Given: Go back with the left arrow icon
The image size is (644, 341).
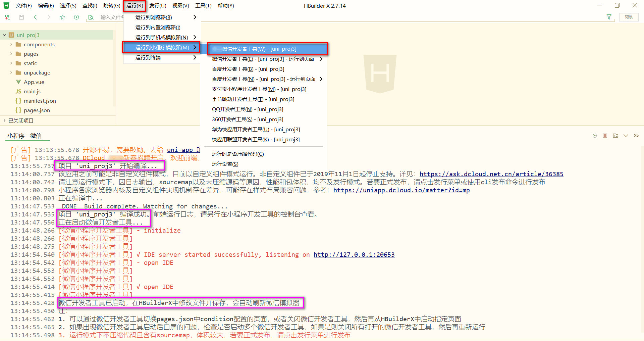Looking at the screenshot, I should tap(36, 17).
